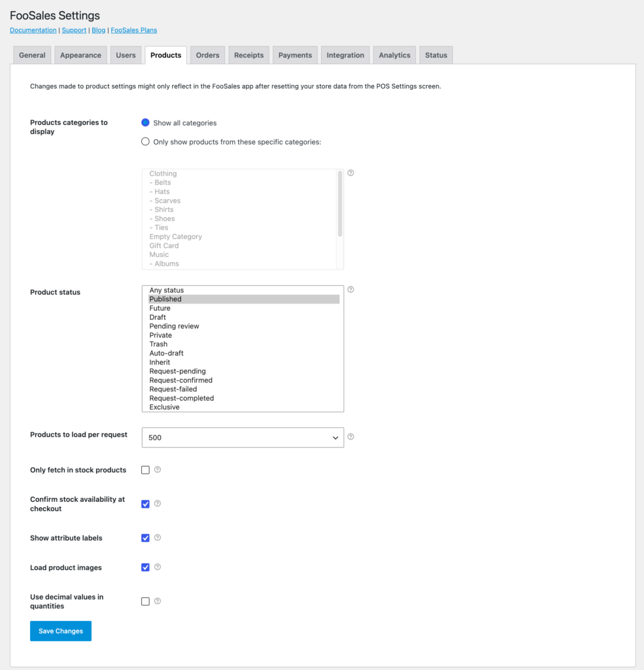Select Scarves subcategory
Viewport: 644px width, 670px height.
click(x=242, y=200)
